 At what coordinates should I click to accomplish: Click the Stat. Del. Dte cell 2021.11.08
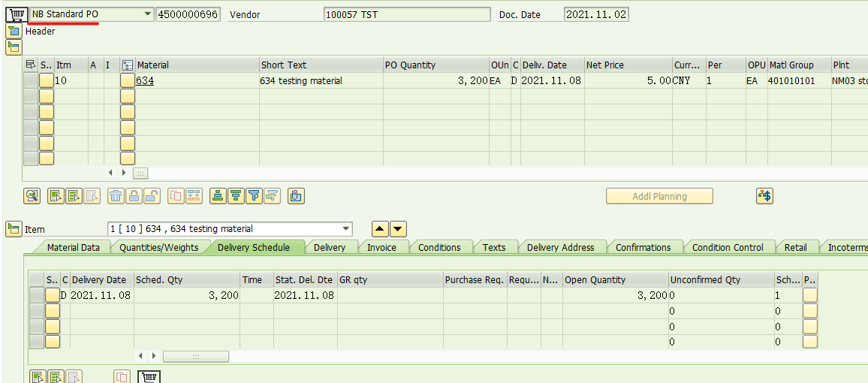(305, 296)
